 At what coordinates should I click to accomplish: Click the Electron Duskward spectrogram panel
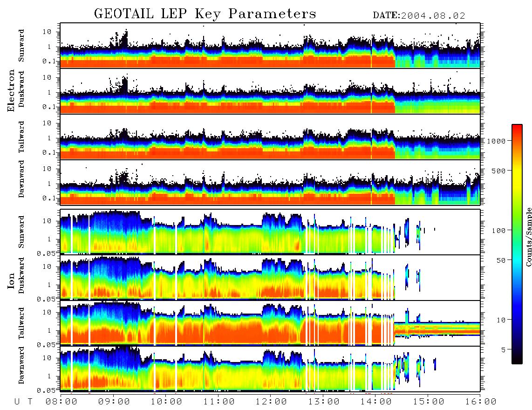(270, 91)
